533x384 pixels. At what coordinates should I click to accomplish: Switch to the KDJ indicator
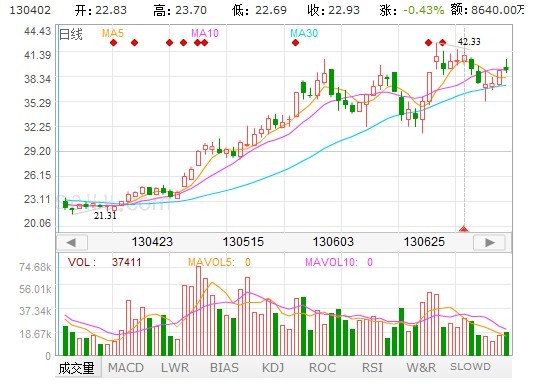[273, 368]
